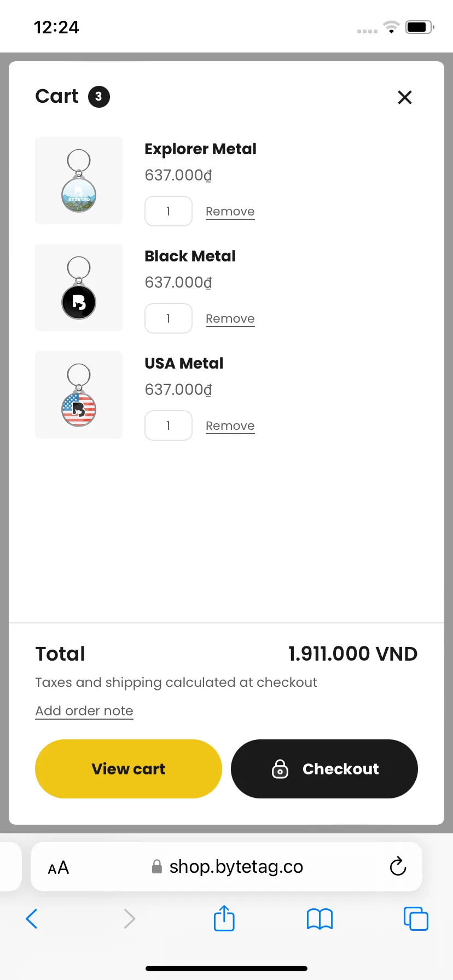Click the cart item count badge
Screen dimensions: 453x980
[x=99, y=97]
